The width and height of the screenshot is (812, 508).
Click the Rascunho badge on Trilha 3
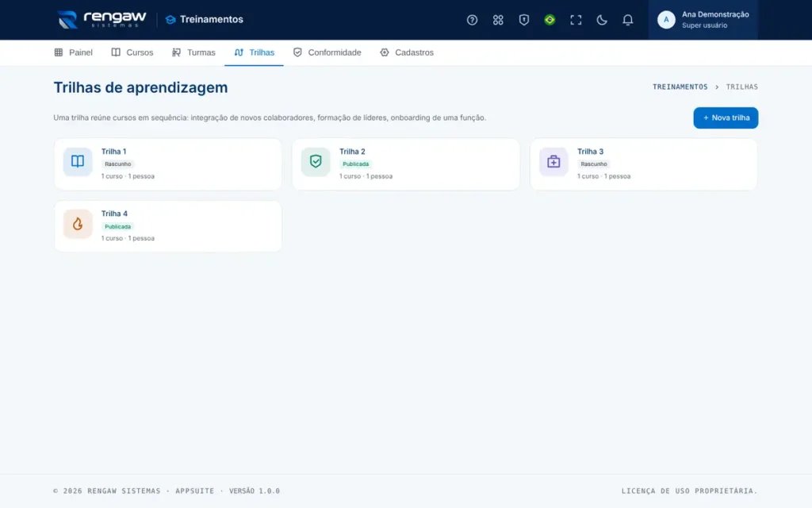click(x=594, y=164)
